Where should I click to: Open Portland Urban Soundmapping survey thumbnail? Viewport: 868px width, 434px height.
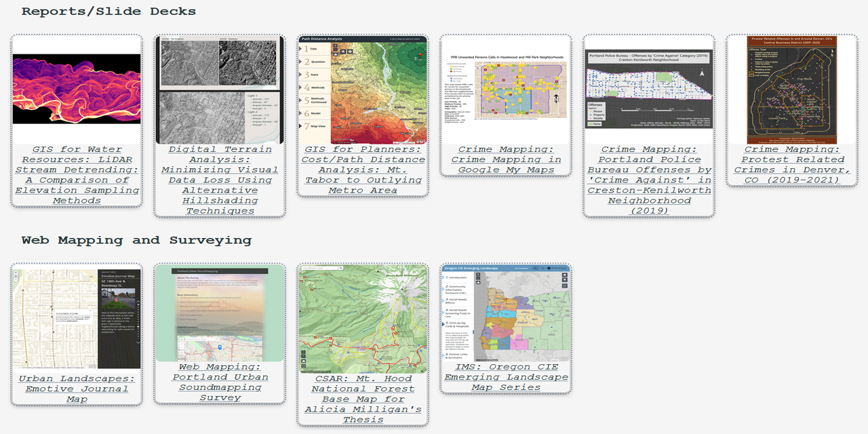(x=220, y=315)
